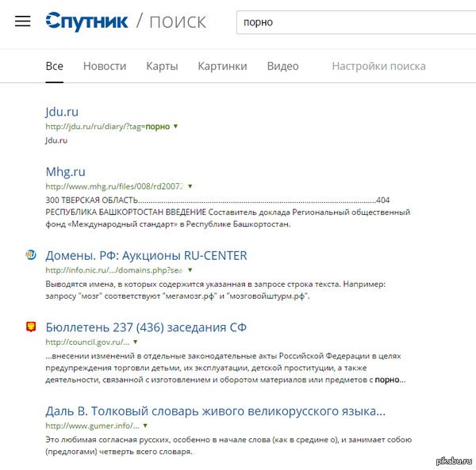Click the Спутник logo
The height and width of the screenshot is (470, 476).
[86, 21]
